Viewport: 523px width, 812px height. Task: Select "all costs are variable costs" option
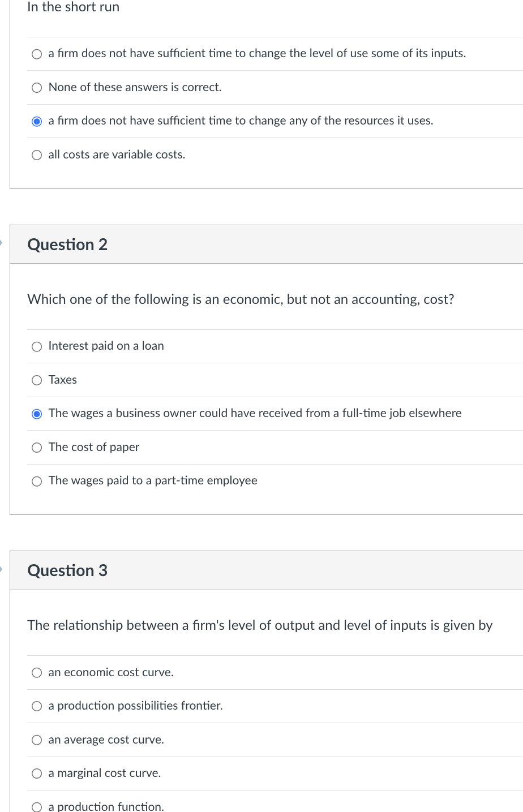coord(36,154)
